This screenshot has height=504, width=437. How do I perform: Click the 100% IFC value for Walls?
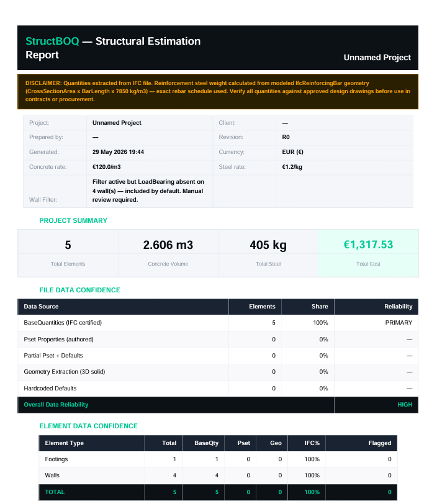(312, 475)
